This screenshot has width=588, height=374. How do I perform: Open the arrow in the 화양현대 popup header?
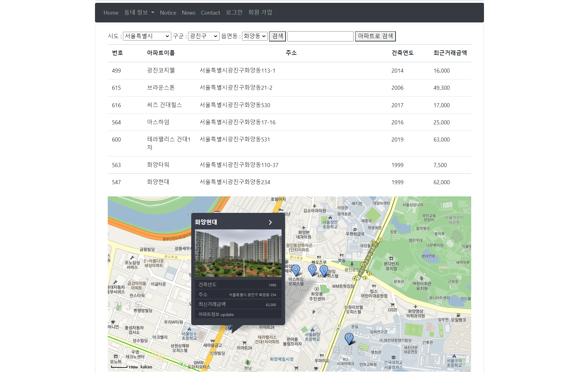tap(270, 222)
